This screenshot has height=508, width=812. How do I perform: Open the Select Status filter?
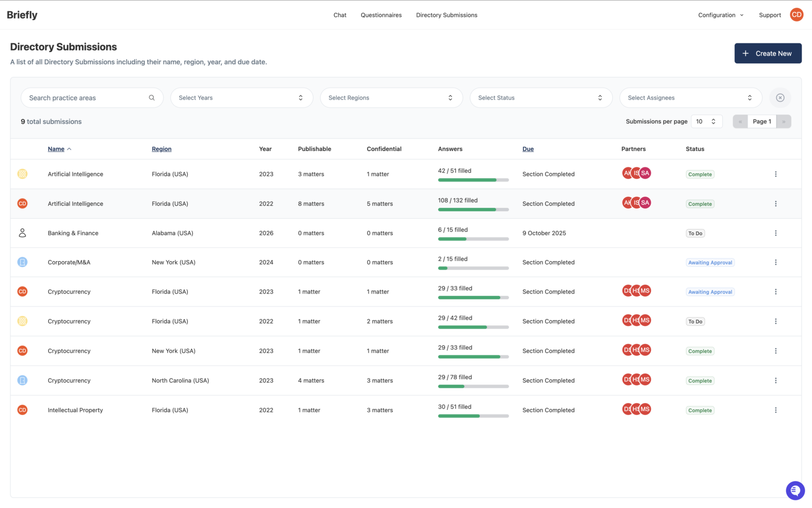(541, 98)
